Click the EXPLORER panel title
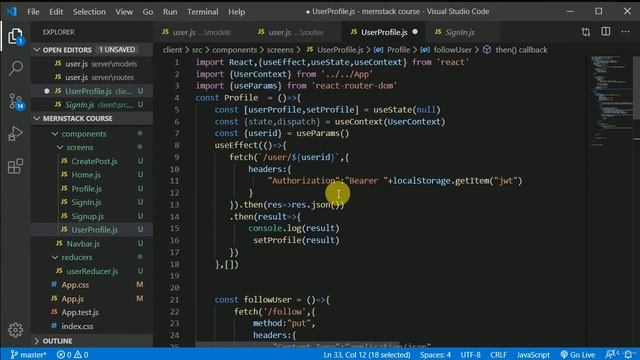The height and width of the screenshot is (360, 640). (x=59, y=32)
